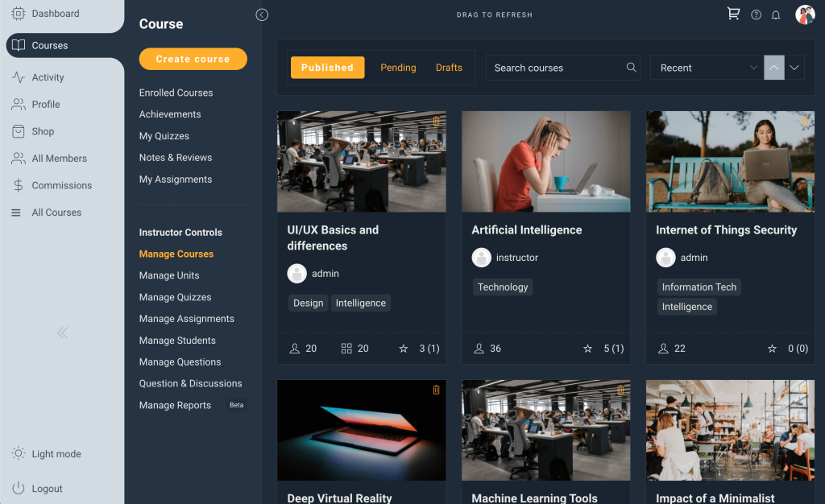Click the units grid icon on UI/UX Basics
This screenshot has width=825, height=504.
click(x=346, y=349)
